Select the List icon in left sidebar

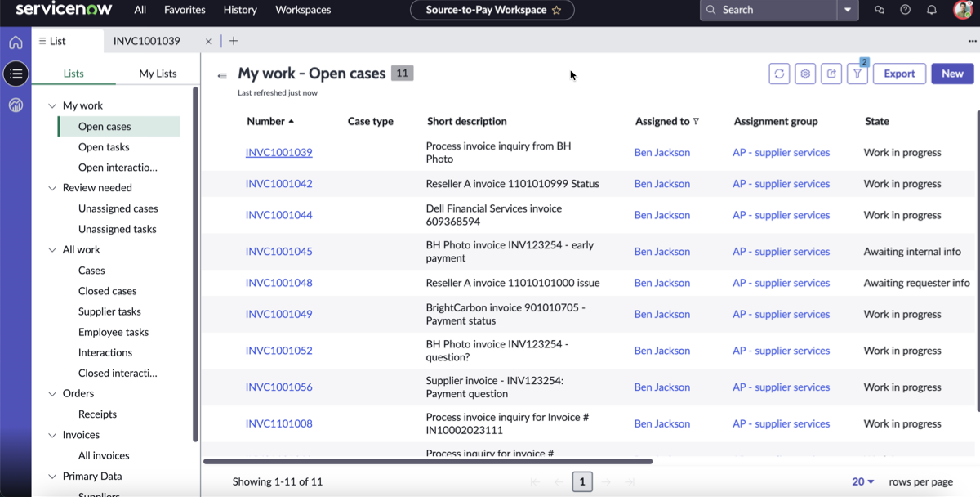[16, 74]
